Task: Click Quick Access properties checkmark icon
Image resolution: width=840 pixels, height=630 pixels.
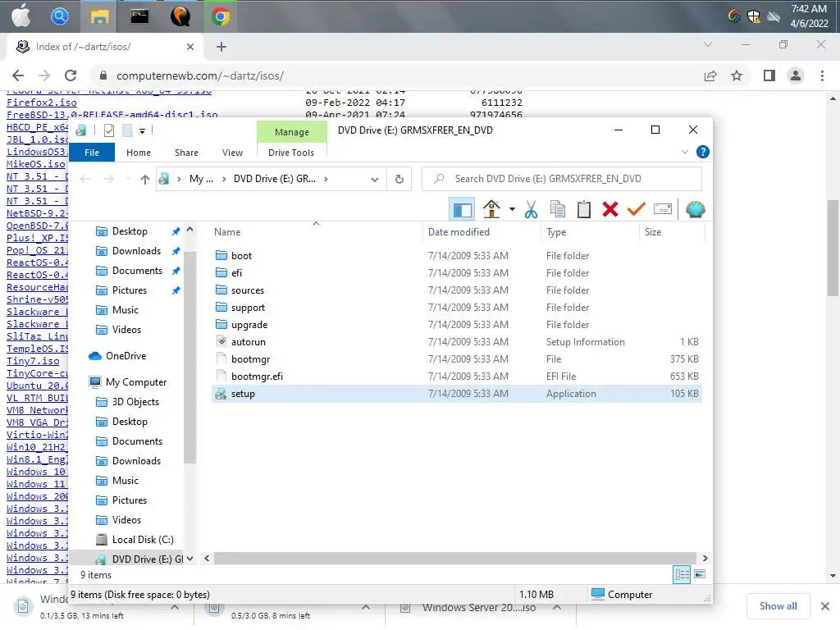Action: pyautogui.click(x=109, y=130)
